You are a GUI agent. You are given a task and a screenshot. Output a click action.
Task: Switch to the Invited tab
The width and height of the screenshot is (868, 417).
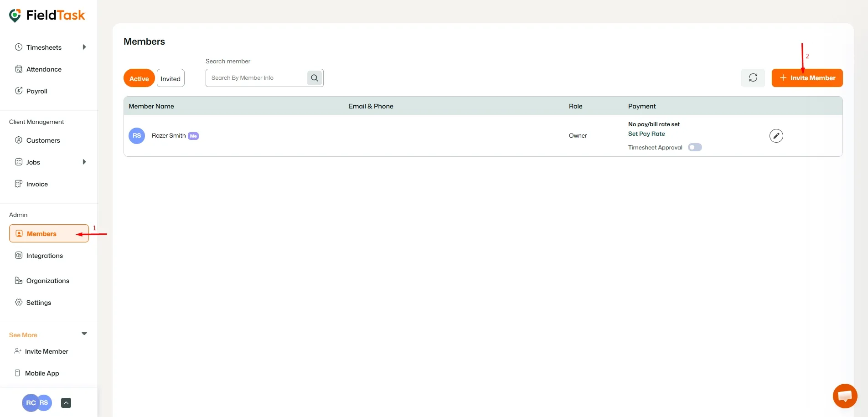point(170,78)
